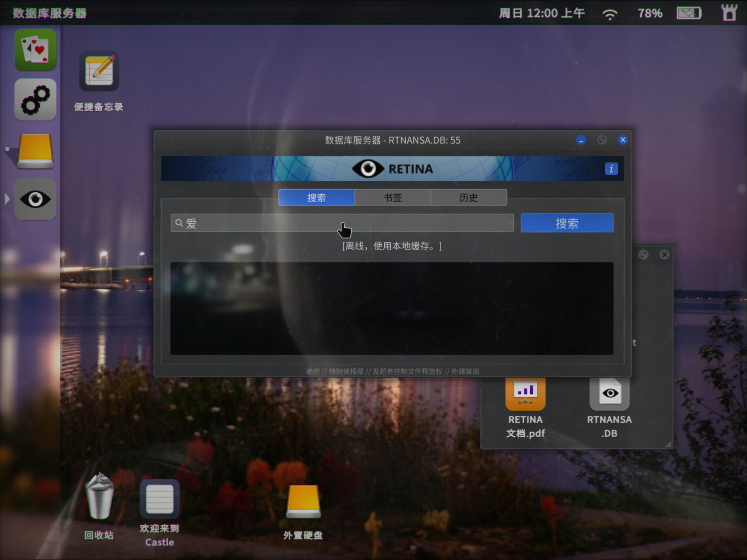Open the gears settings dock icon

pyautogui.click(x=35, y=100)
